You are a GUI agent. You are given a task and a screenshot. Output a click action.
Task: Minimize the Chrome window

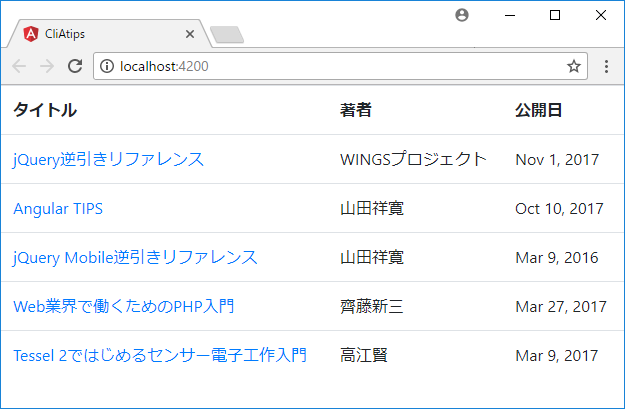(510, 16)
